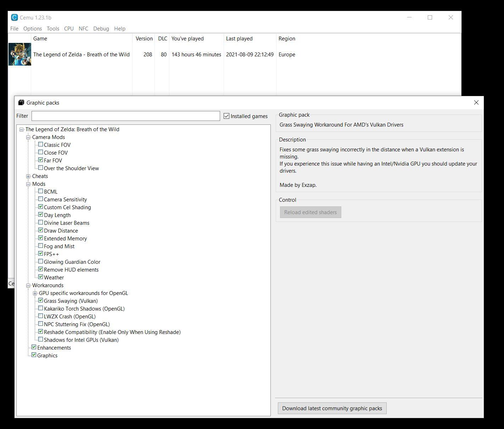Viewport: 504px width, 429px height.
Task: Select game title 'The Legend of Zelda - Breath of the Wild'
Action: coord(82,54)
